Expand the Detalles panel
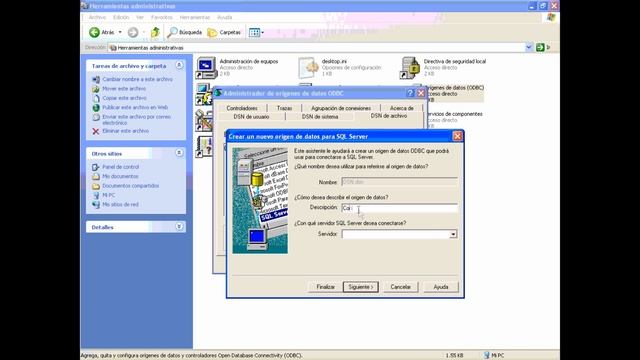Screen dimensions: 640x360 pyautogui.click(x=179, y=227)
